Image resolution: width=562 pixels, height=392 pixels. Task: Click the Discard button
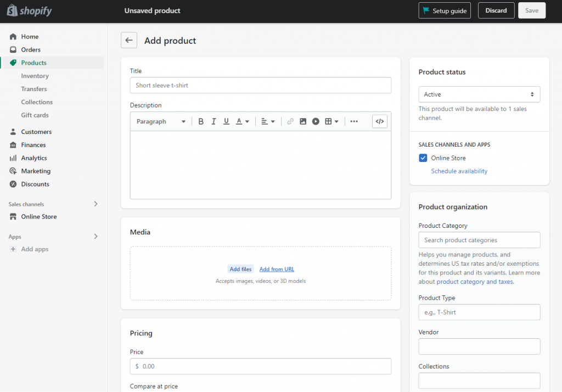click(x=496, y=10)
